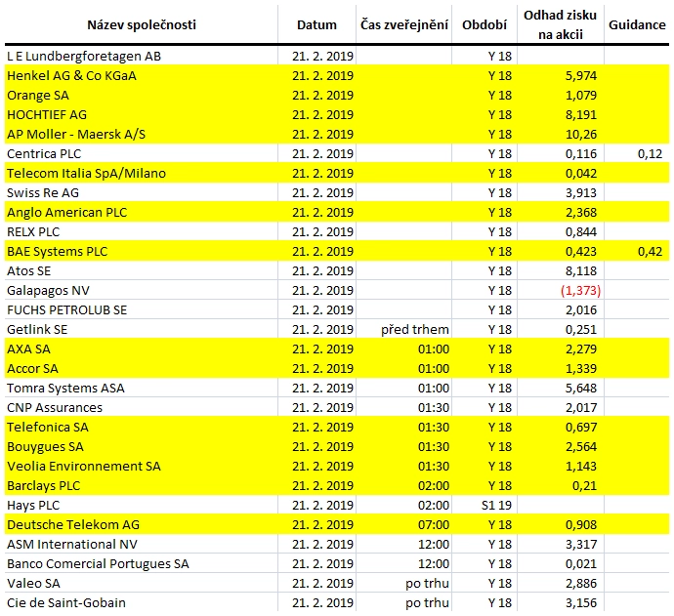The height and width of the screenshot is (616, 674).
Task: Select the Centrica PLC guidance value 0,12
Action: 650,154
